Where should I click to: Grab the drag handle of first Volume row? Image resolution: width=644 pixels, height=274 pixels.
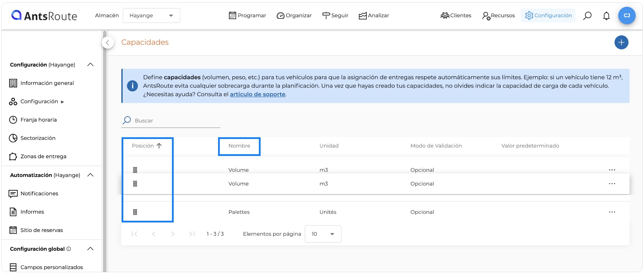(x=135, y=170)
